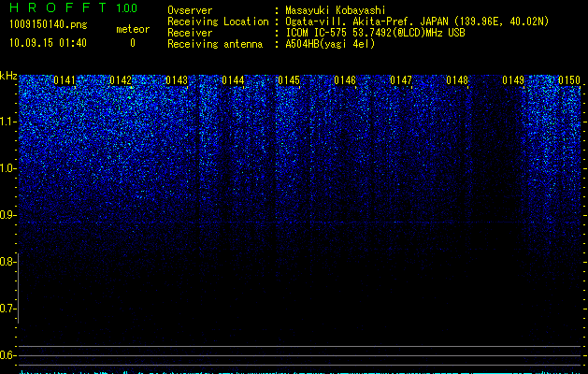Click the date stamp 10.09.15 01:40
This screenshot has width=588, height=374.
[x=48, y=43]
